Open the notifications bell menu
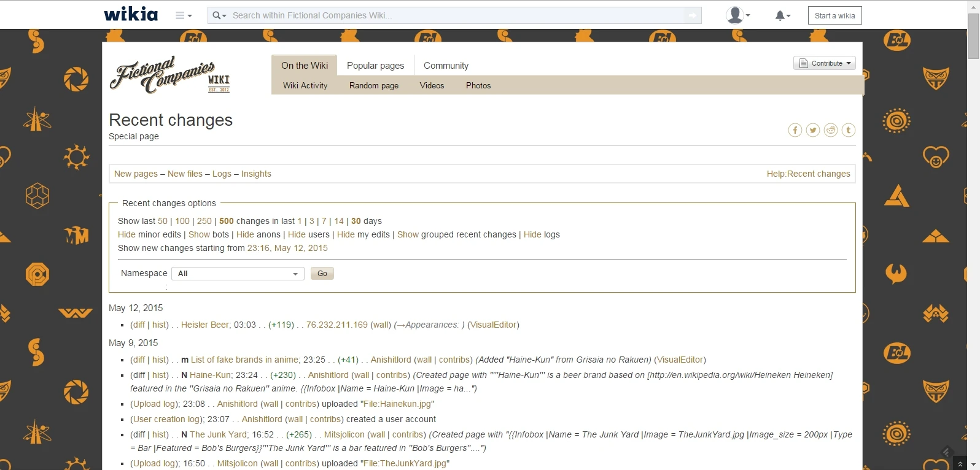Viewport: 980px width, 470px height. click(x=782, y=15)
